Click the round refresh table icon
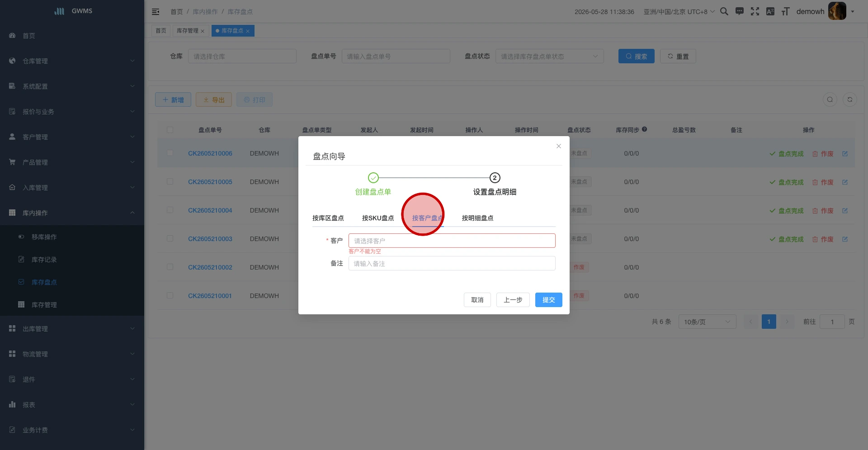This screenshot has height=450, width=868. pyautogui.click(x=850, y=99)
